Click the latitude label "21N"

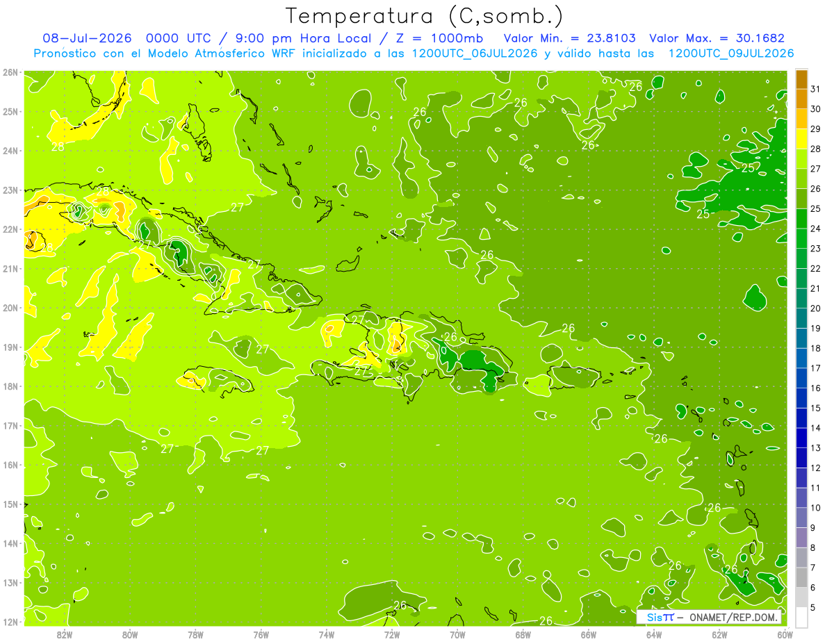(x=10, y=268)
